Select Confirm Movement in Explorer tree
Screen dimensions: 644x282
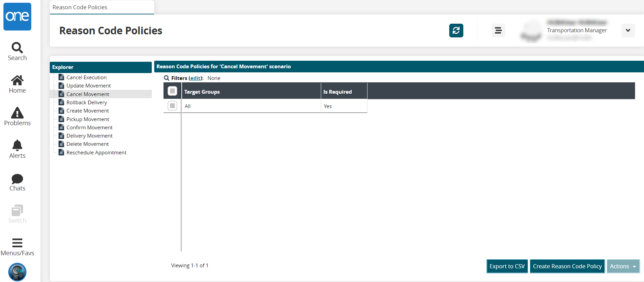click(89, 128)
